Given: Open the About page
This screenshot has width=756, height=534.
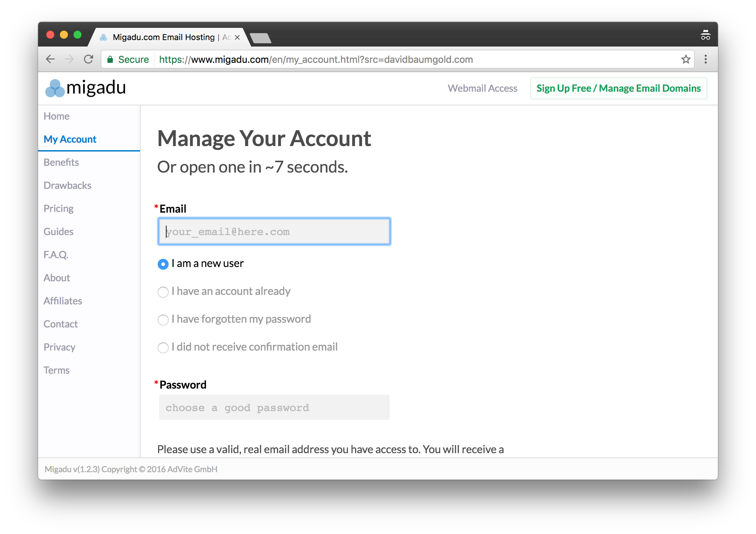Looking at the screenshot, I should coord(57,278).
